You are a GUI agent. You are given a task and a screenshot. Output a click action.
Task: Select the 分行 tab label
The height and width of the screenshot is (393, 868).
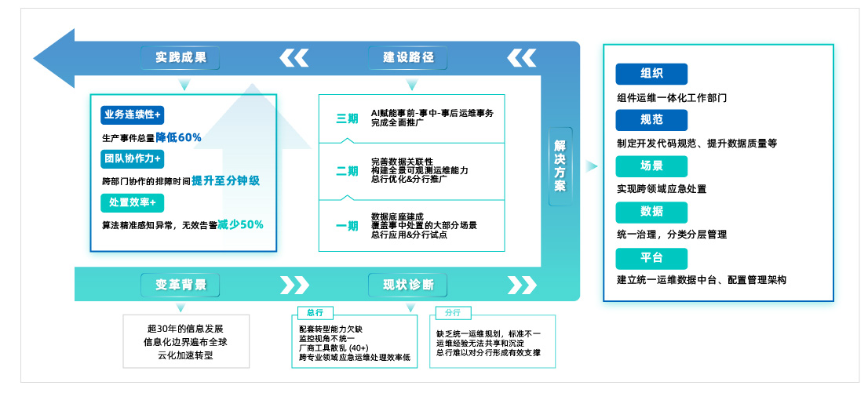452,313
